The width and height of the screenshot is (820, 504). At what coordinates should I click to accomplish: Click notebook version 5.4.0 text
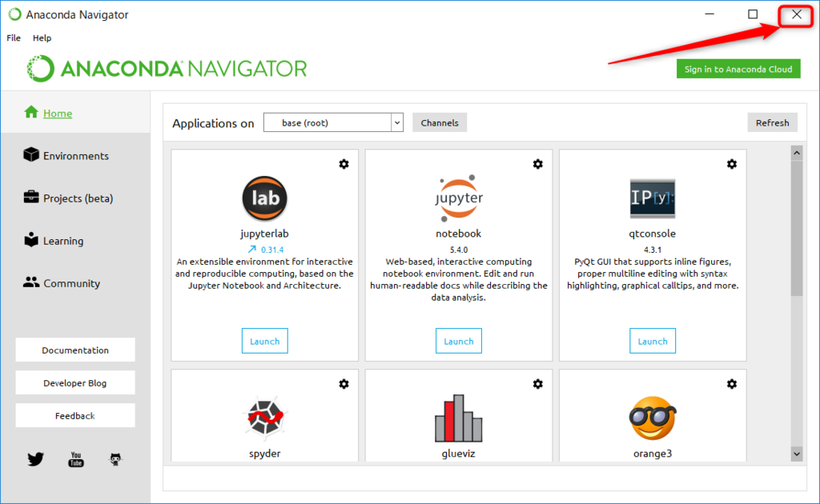click(x=459, y=250)
